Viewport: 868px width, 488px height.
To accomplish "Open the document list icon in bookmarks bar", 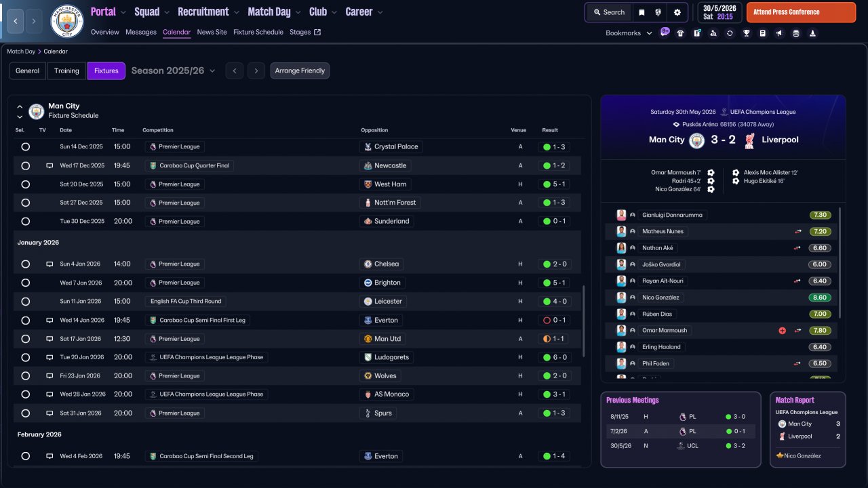I will pyautogui.click(x=763, y=33).
